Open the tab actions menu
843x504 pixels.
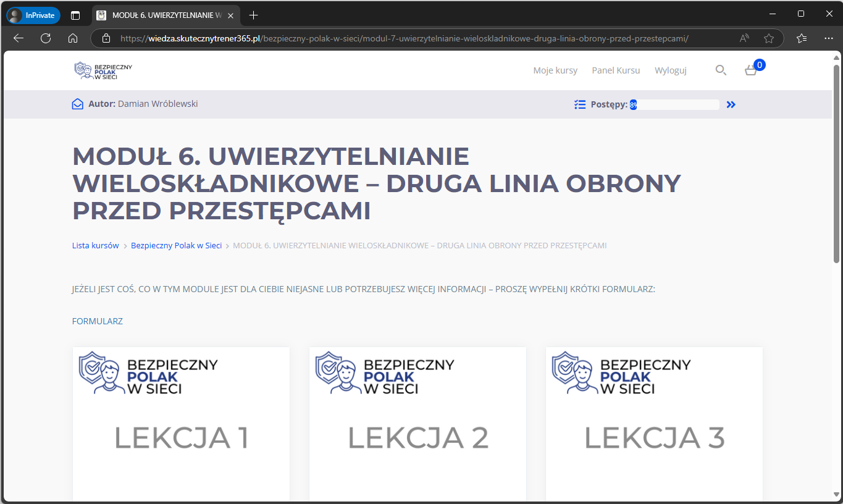click(x=75, y=15)
